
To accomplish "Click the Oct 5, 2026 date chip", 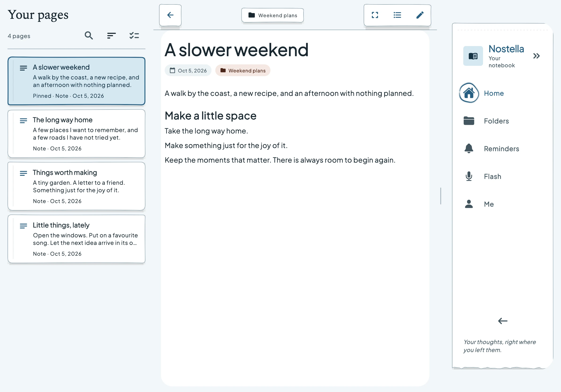I will 188,70.
